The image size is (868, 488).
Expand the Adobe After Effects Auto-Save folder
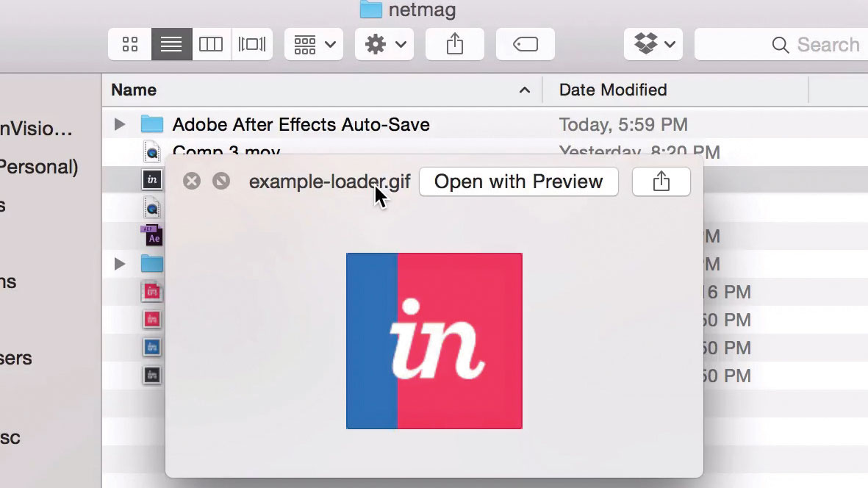tap(120, 124)
